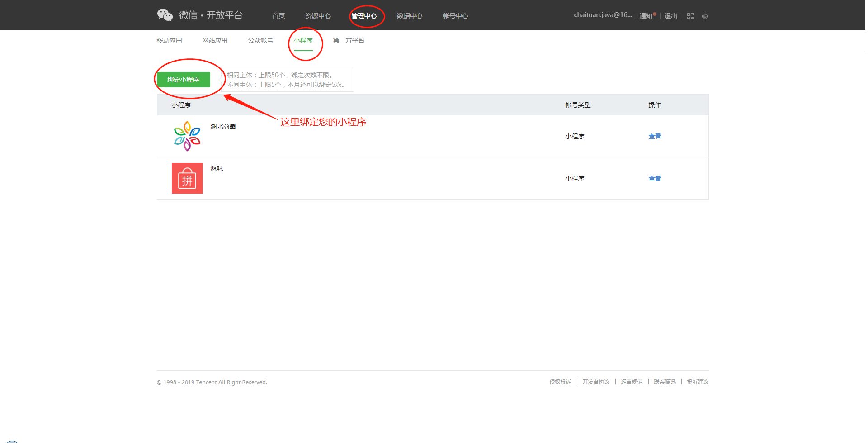Select the 小程序 tab
The height and width of the screenshot is (443, 868).
tap(303, 40)
